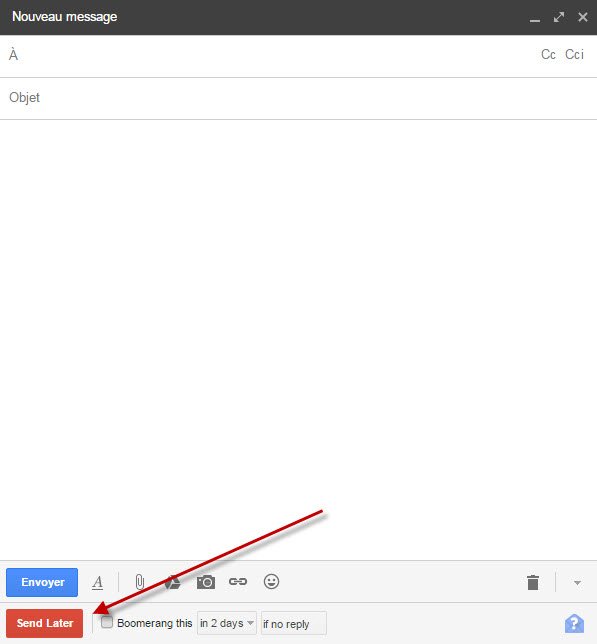
Task: Open the emoticon picker
Action: click(271, 582)
